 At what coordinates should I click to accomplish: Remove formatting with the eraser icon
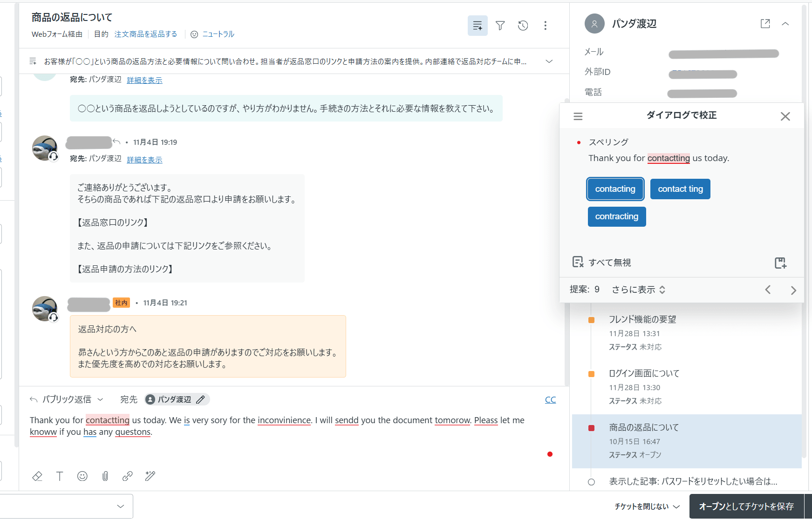click(37, 476)
